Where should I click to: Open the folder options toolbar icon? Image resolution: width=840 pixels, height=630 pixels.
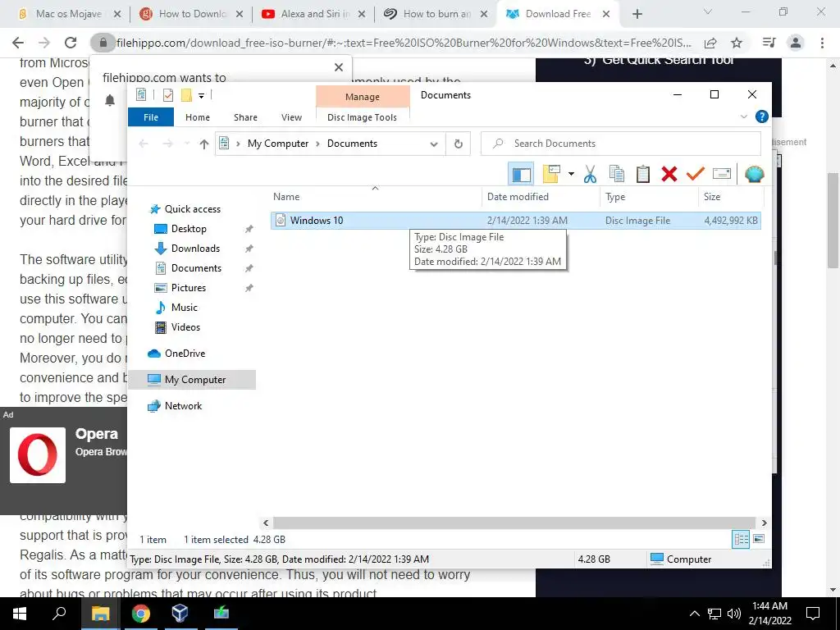pyautogui.click(x=551, y=174)
